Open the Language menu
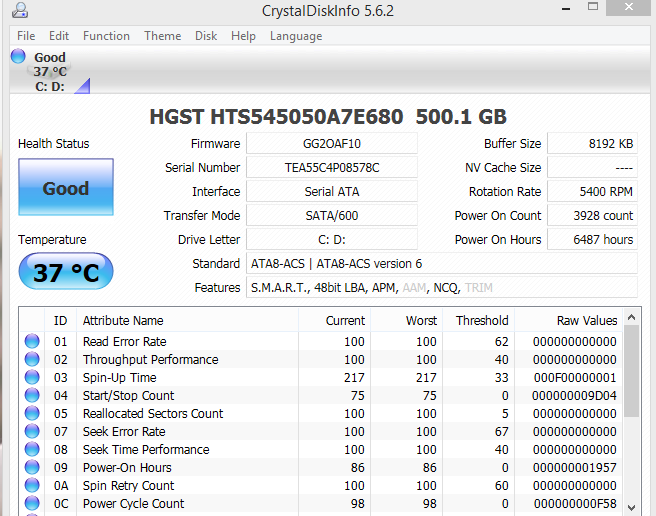This screenshot has height=516, width=656. 296,36
